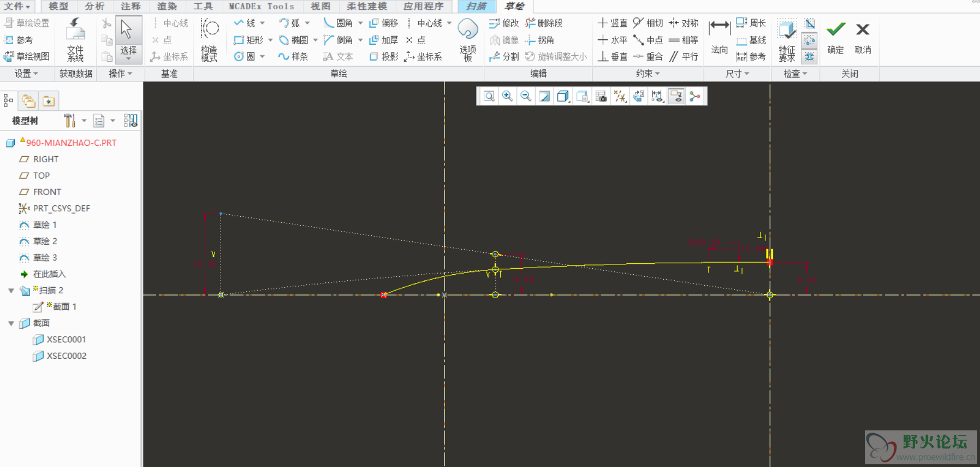
Task: Open the Ellipse (椭圆) type dropdown arrow
Action: (x=316, y=40)
